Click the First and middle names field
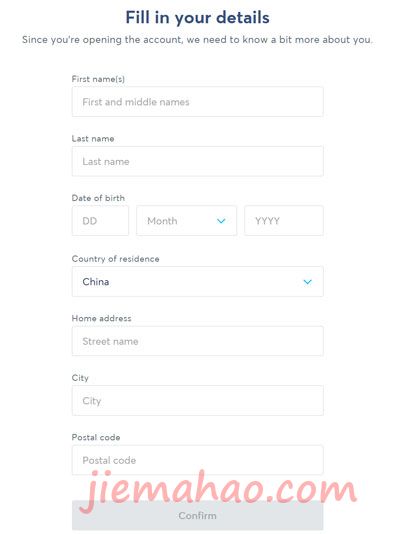 click(x=197, y=102)
